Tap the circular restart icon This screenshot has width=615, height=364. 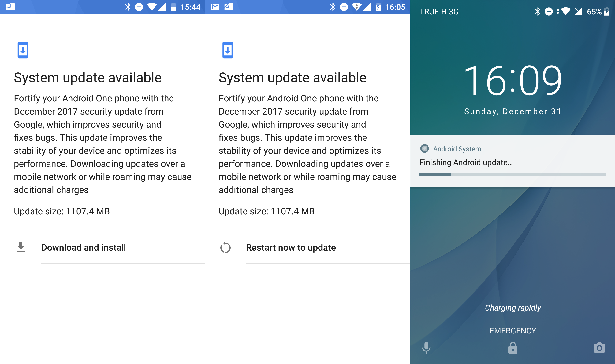[x=225, y=247]
